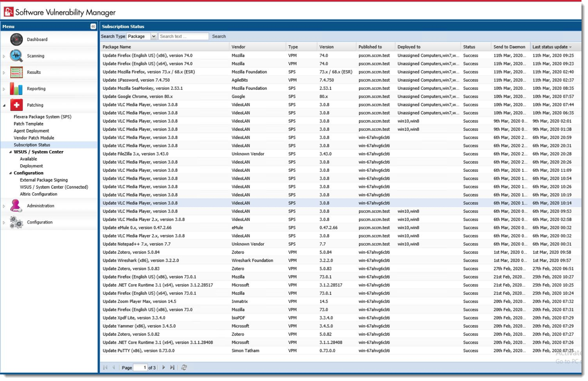Click the search text input field
This screenshot has width=588, height=381.
183,36
